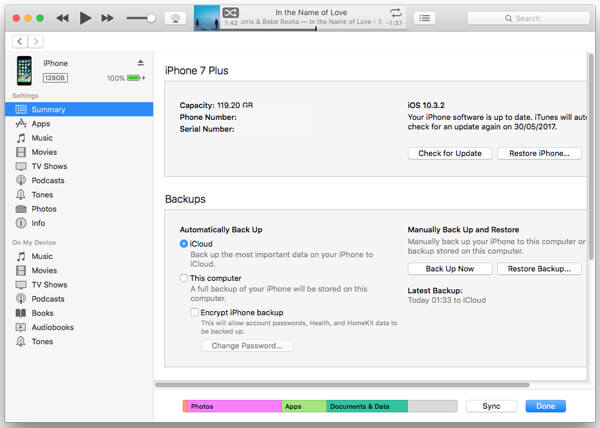
Task: Click the Photos segment of storage bar
Action: pos(235,406)
